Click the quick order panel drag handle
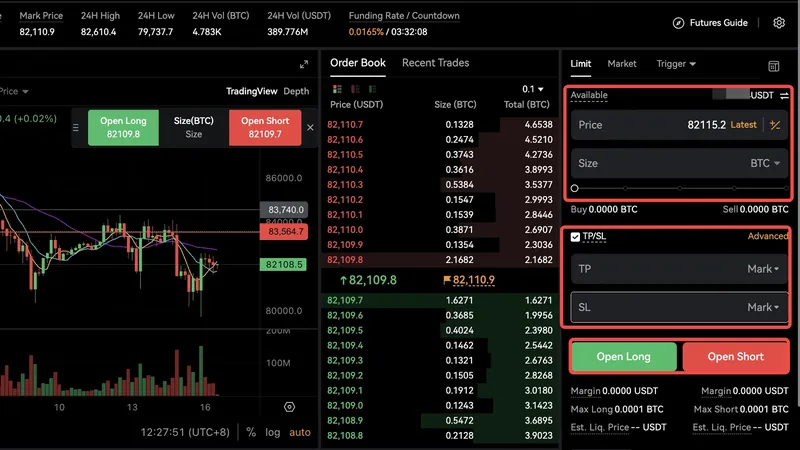 76,128
